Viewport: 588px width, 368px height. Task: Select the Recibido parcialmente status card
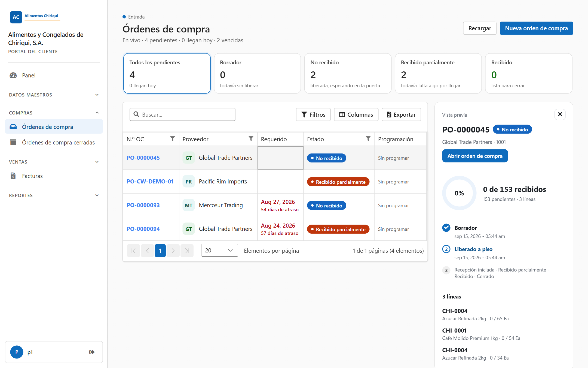coord(438,73)
